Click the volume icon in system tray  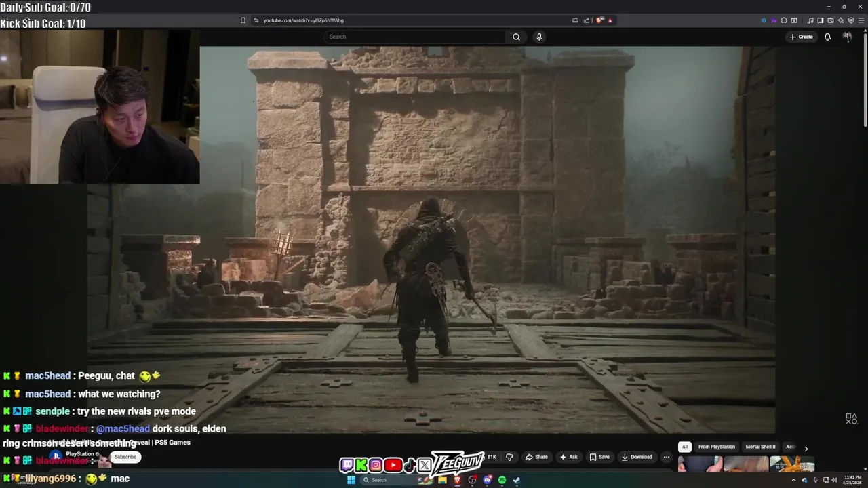(834, 480)
